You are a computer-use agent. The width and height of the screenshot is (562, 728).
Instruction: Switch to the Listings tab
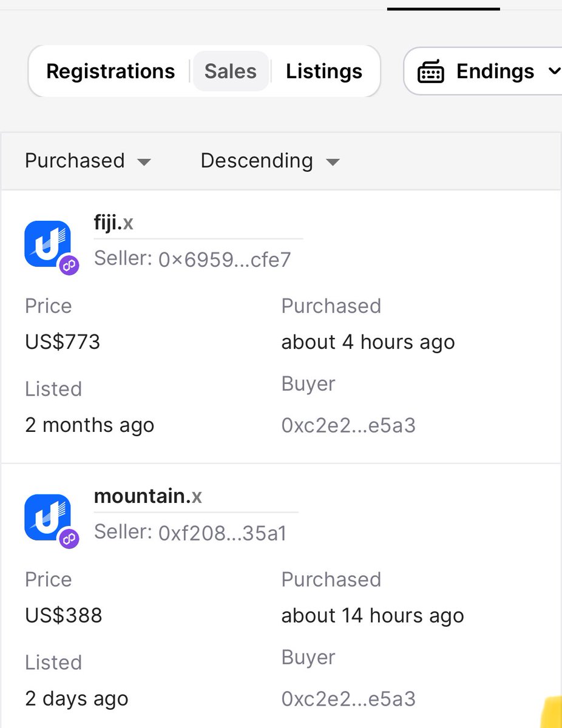click(324, 72)
